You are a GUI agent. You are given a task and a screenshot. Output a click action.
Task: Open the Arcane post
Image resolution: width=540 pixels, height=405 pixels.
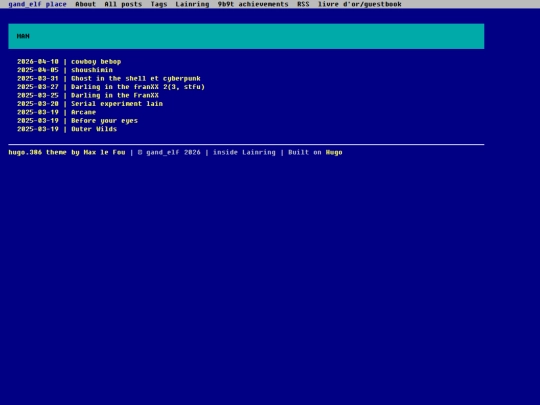tap(83, 112)
